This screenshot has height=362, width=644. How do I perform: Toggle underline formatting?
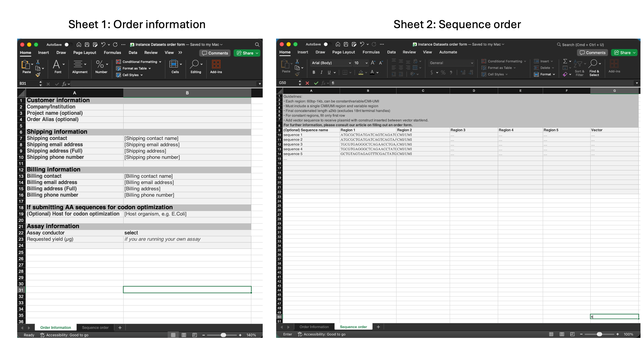pos(329,72)
